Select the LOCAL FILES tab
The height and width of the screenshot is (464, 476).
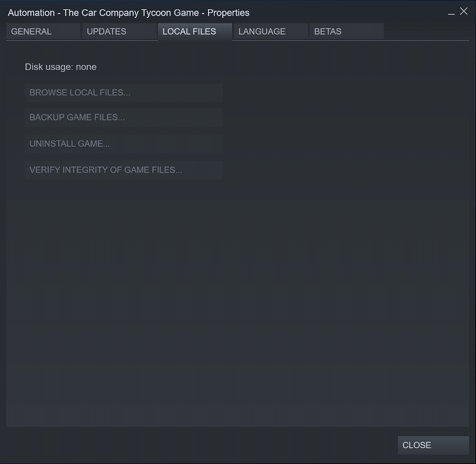click(194, 32)
